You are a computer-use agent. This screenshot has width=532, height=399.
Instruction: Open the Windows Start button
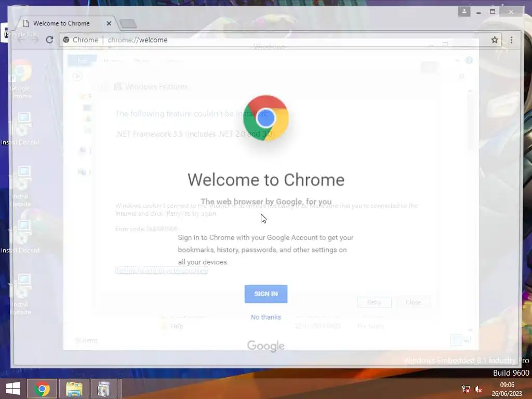click(13, 389)
